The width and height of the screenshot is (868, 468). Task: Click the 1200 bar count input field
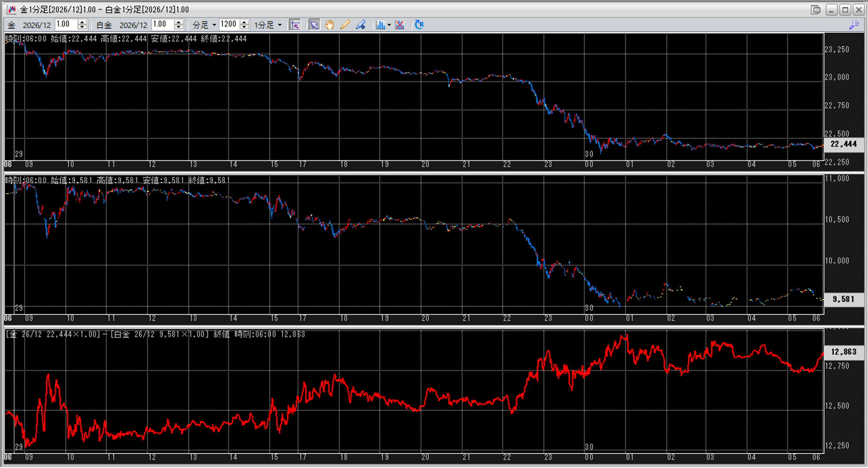coord(229,25)
